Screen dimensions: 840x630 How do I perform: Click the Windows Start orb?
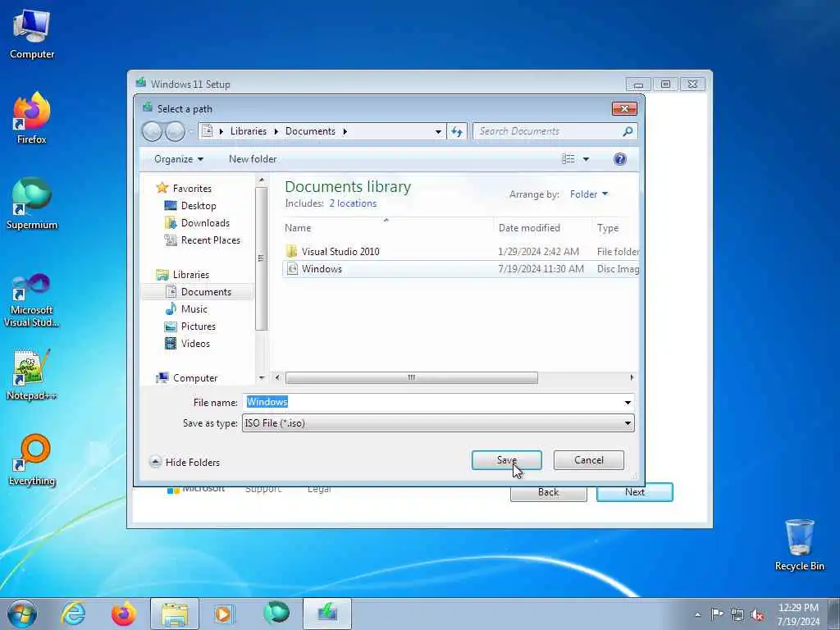[x=22, y=614]
